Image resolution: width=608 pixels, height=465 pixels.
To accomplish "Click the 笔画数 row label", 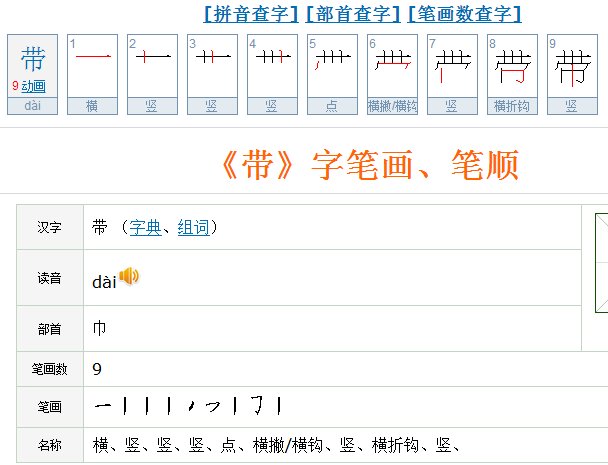I will pos(50,369).
